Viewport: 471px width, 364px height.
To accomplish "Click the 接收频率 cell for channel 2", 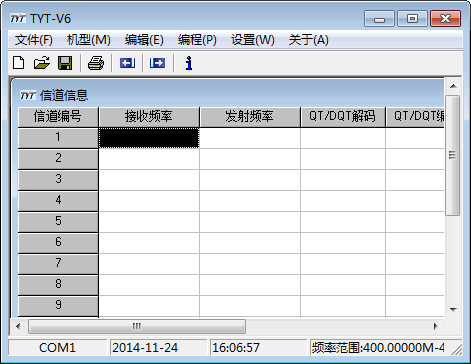I will click(149, 159).
